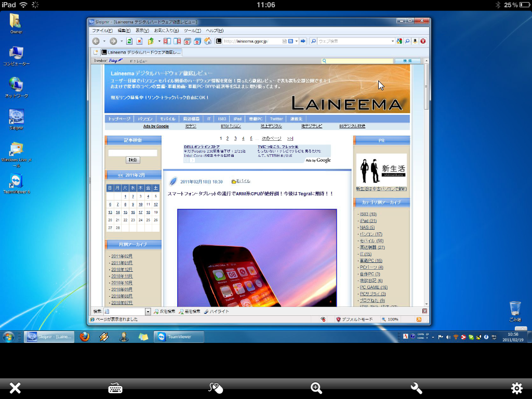Click the Home house icon in Sleipnir toolbar

click(x=208, y=41)
